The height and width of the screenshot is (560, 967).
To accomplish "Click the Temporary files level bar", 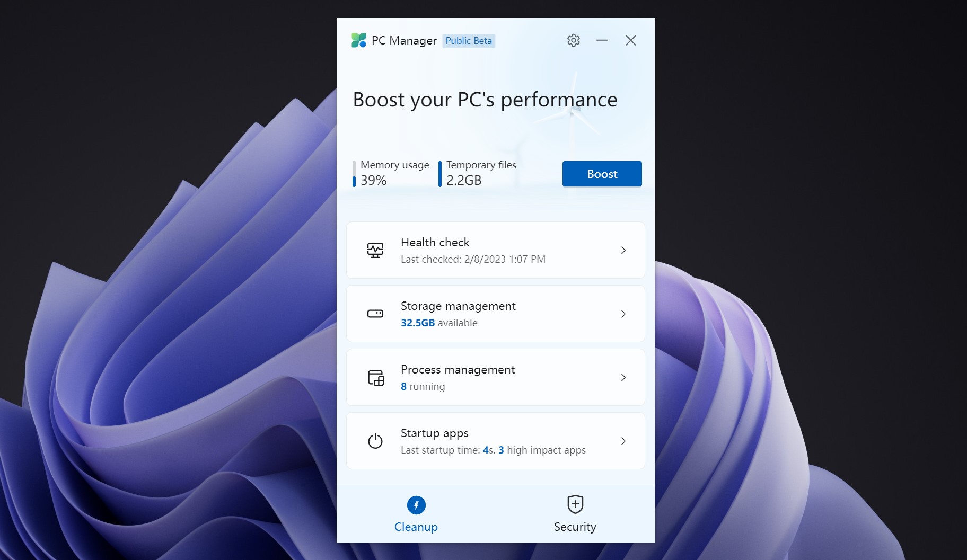I will pyautogui.click(x=440, y=174).
